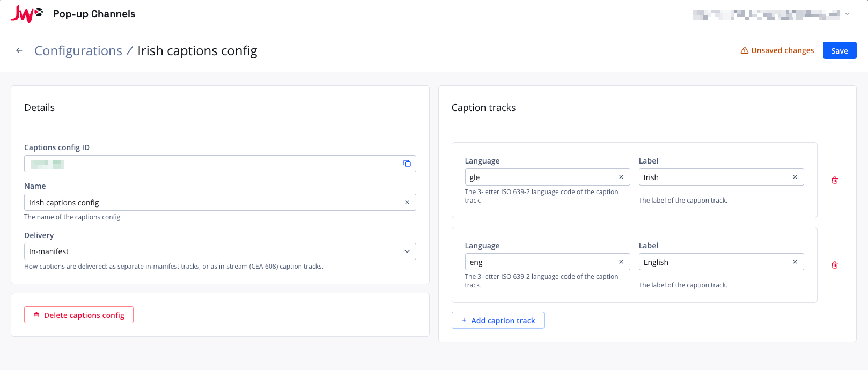Screen dimensions: 868x370
Task: Copy the captions config ID
Action: [407, 164]
